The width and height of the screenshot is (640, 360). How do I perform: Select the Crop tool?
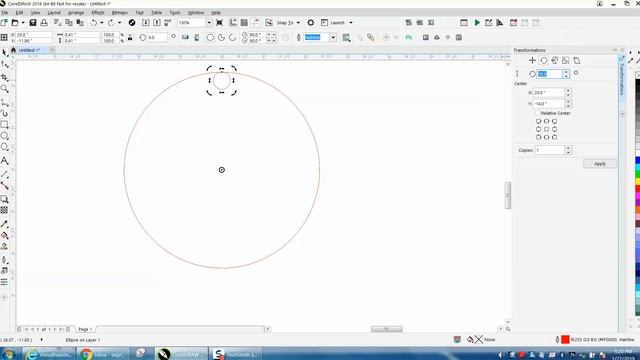tap(4, 77)
